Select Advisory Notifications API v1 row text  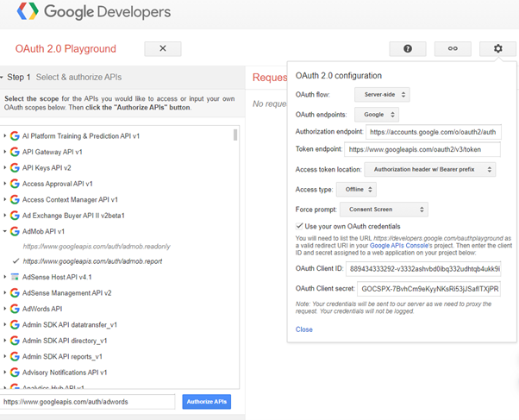coord(65,373)
